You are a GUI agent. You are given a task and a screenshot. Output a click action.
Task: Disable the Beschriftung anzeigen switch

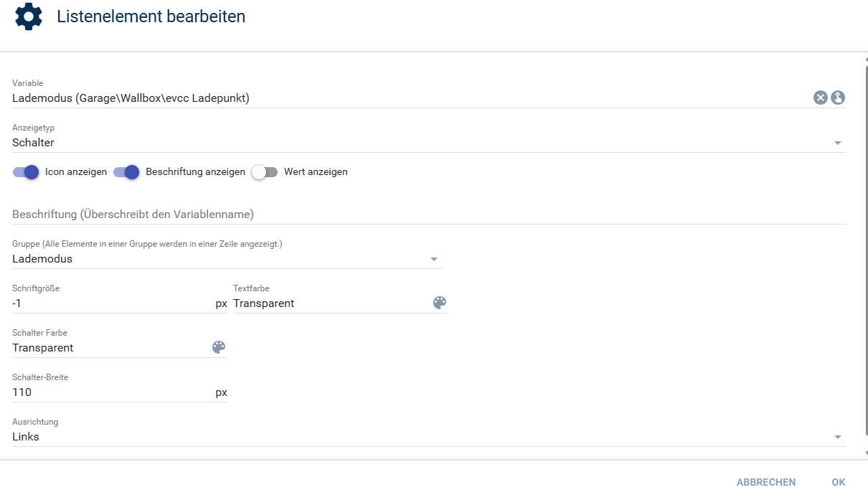pos(126,172)
